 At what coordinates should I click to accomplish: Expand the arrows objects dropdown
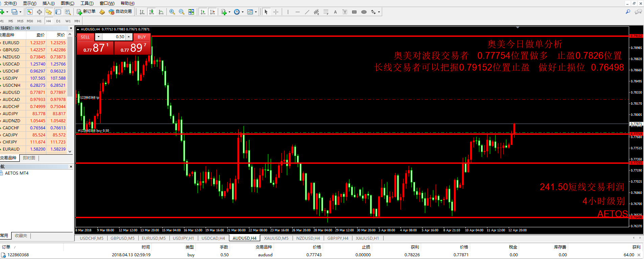tap(379, 12)
